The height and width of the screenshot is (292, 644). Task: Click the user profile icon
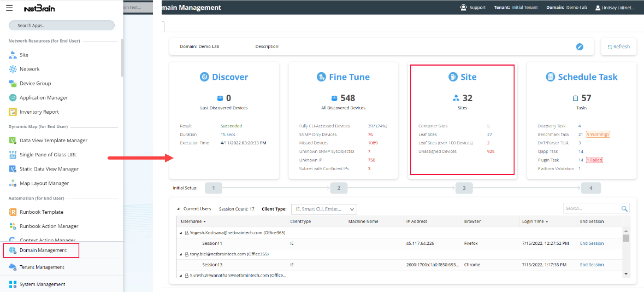click(x=598, y=8)
